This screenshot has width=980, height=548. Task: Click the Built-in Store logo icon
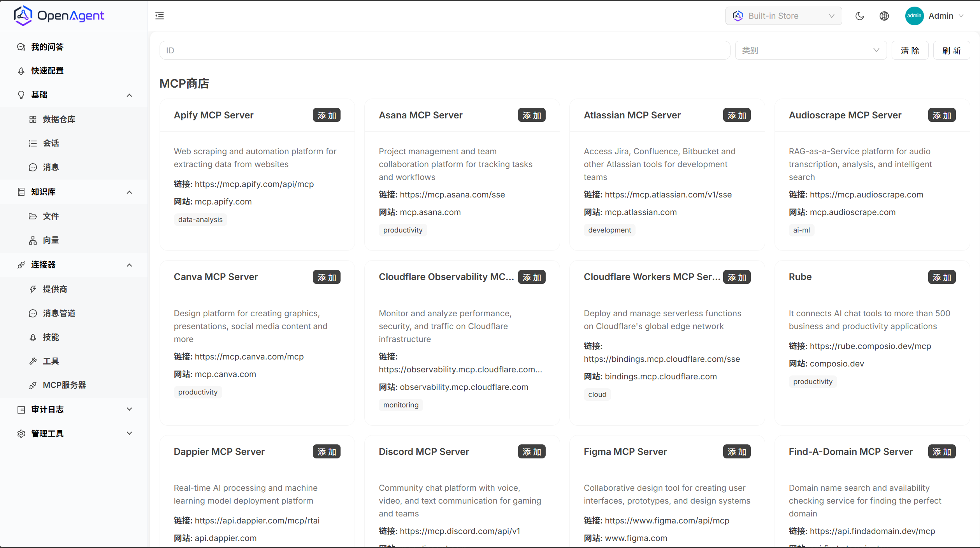point(738,16)
